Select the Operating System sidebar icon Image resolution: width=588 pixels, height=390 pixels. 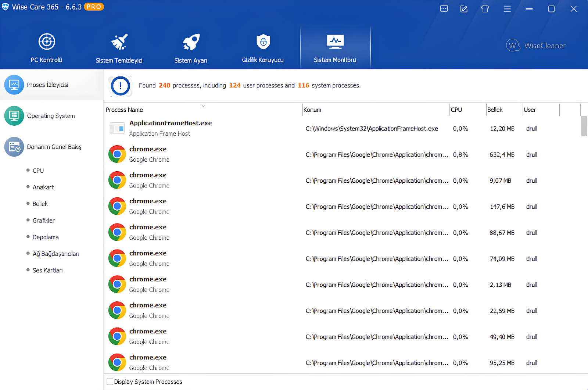[x=14, y=116]
